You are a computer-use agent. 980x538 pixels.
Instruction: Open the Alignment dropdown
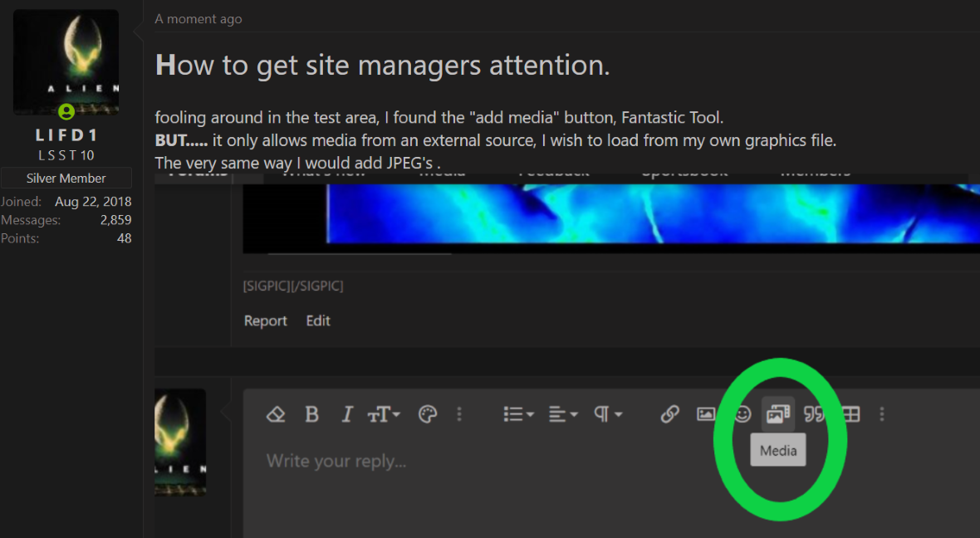point(562,414)
